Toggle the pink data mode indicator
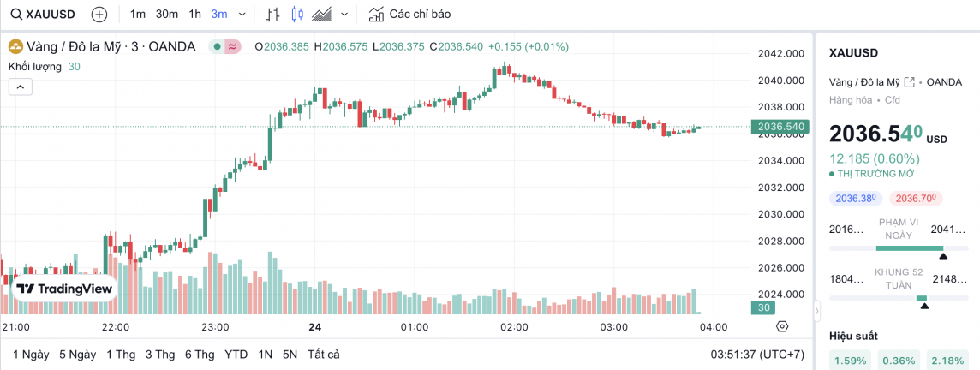The height and width of the screenshot is (370, 980). point(232,46)
